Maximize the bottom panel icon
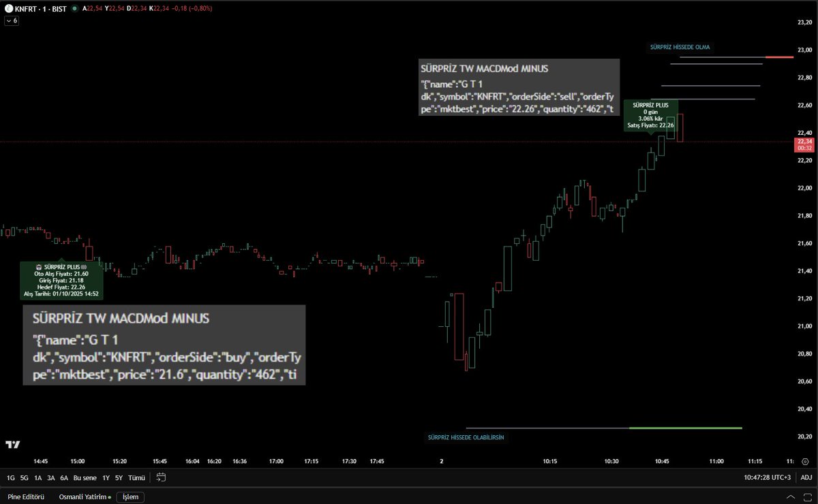 [806, 497]
